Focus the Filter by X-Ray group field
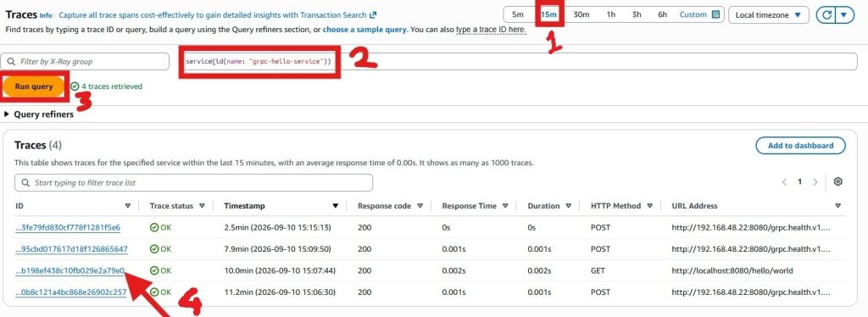Screen dimensions: 868x317 point(85,61)
